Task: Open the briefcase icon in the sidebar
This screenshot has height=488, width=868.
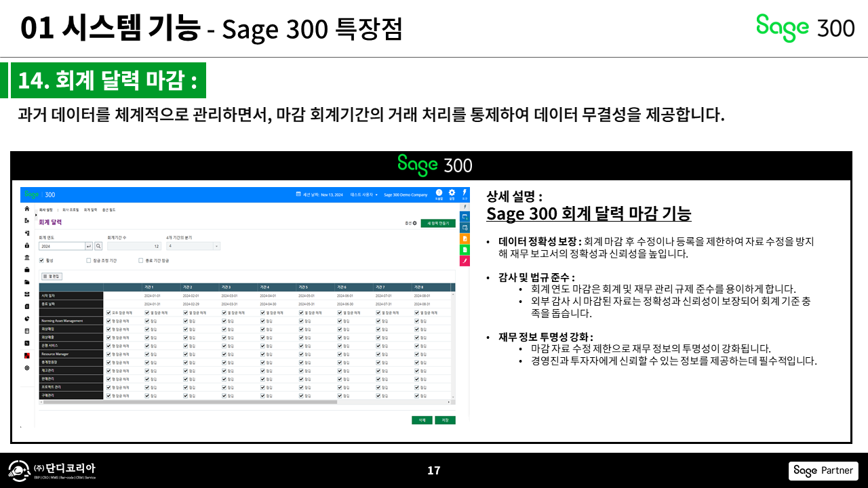Action: coord(26,270)
